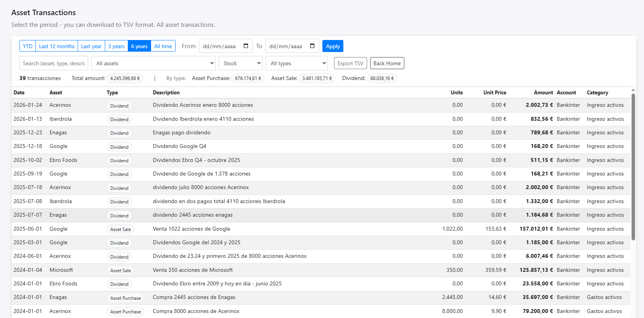644x318 pixels.
Task: Click the Apply button
Action: 333,46
